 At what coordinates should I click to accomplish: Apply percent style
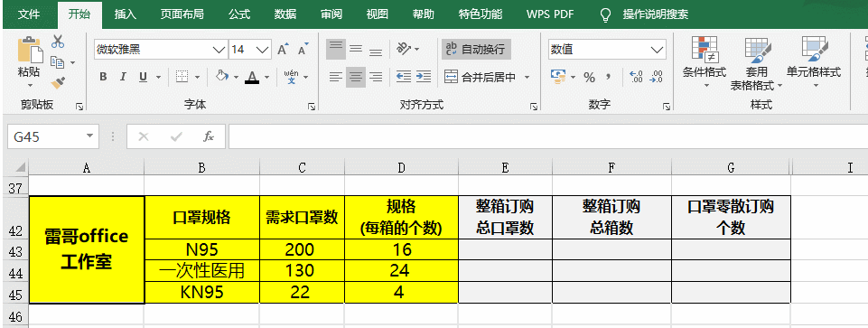(589, 78)
